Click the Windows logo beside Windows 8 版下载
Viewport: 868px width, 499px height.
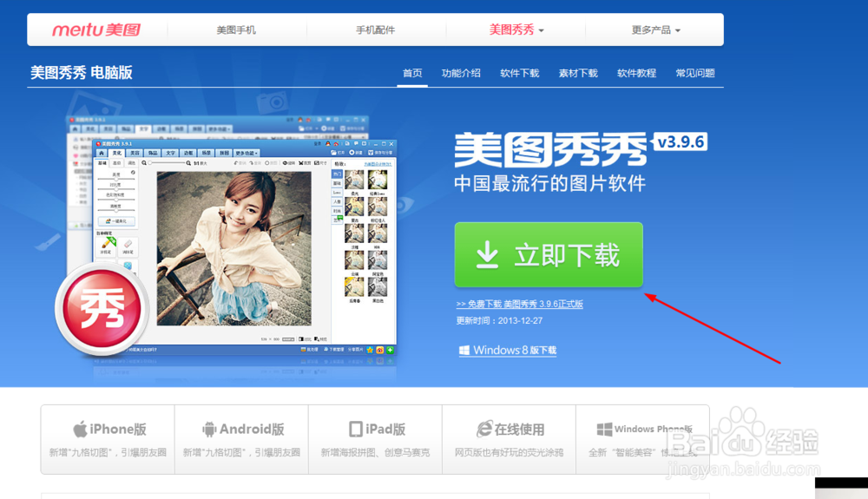pyautogui.click(x=464, y=351)
